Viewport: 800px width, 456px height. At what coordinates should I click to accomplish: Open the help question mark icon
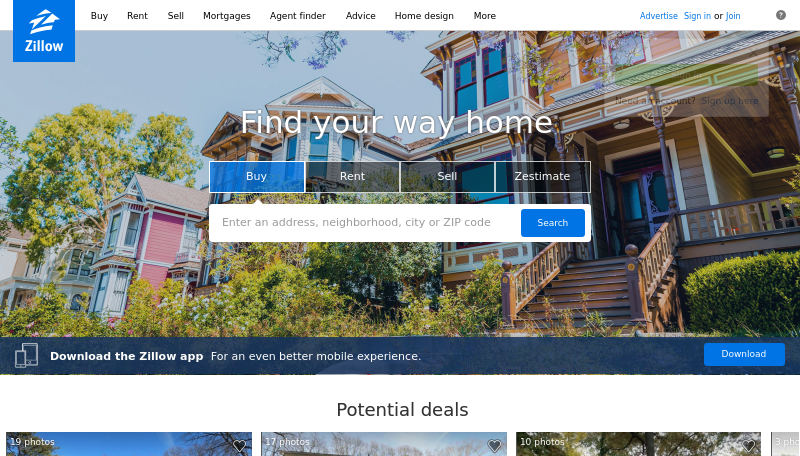[781, 15]
